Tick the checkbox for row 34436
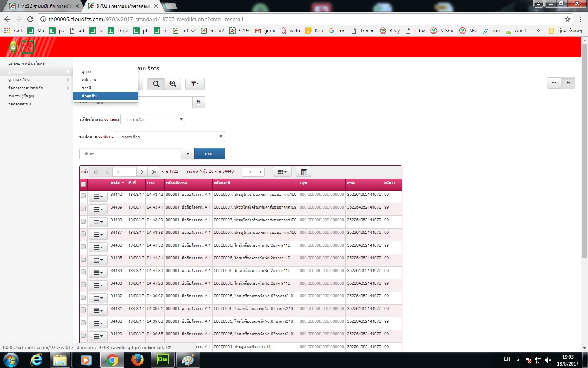 (83, 247)
